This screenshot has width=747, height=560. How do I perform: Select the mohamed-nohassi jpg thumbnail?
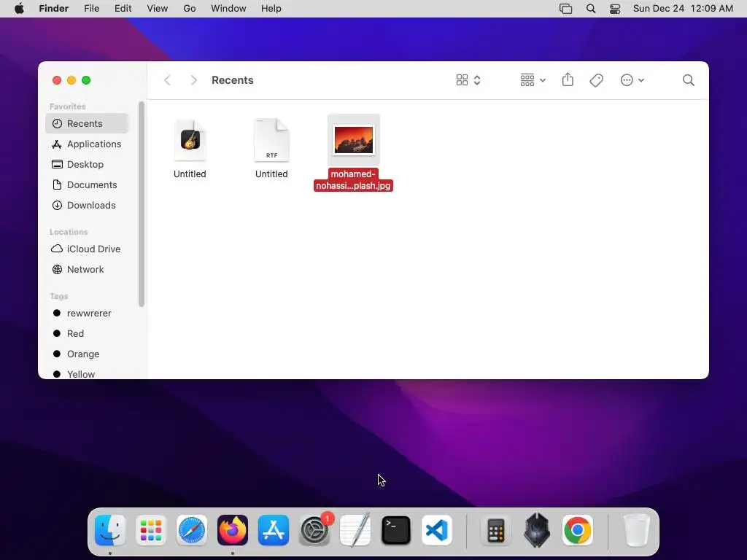[x=354, y=140]
